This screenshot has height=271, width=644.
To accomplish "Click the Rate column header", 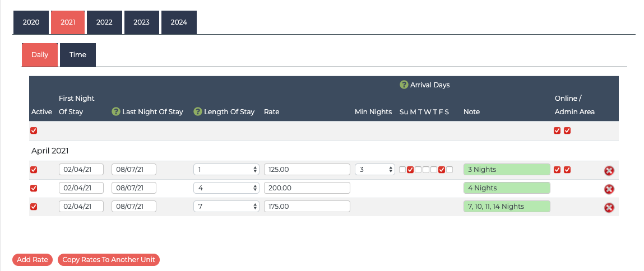I will 271,111.
